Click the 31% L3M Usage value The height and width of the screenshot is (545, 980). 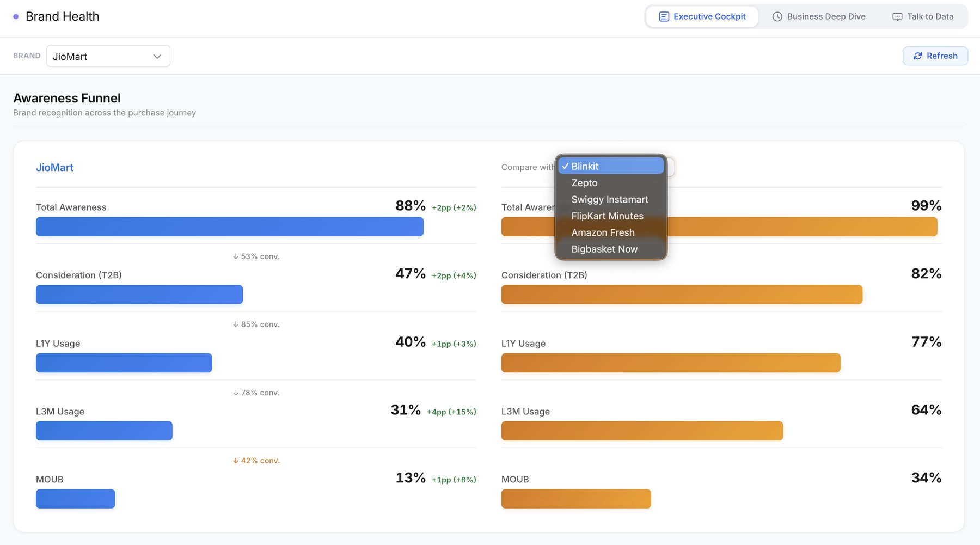click(x=406, y=410)
